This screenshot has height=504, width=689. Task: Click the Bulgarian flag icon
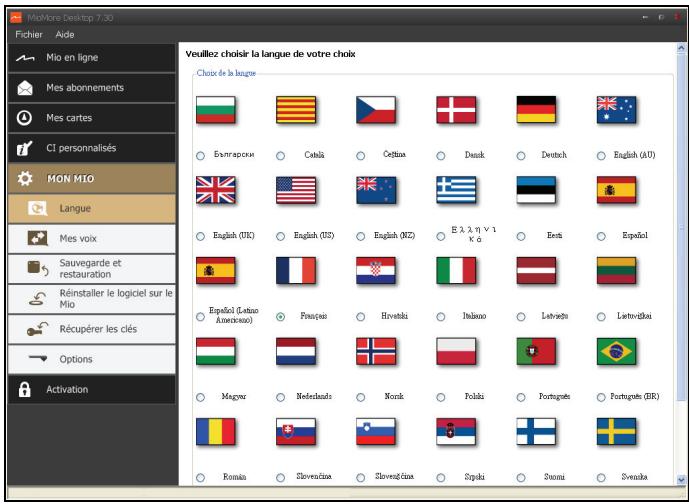coord(216,109)
